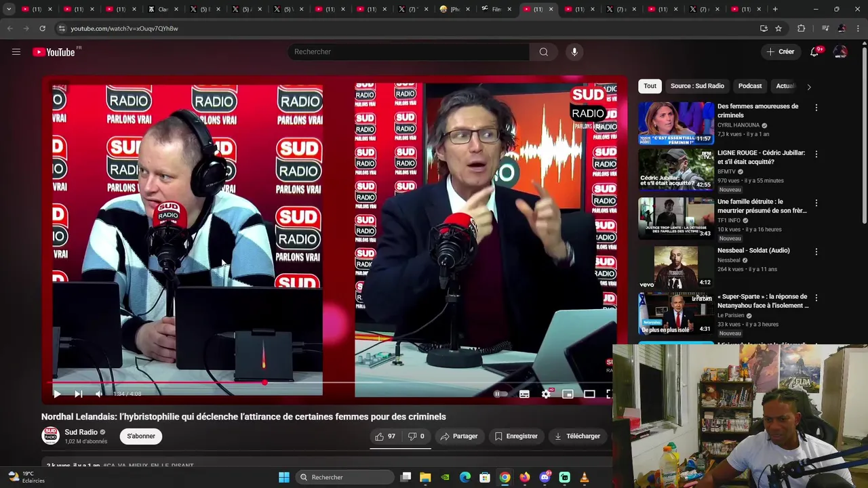
Task: Bookmark this page with the star
Action: click(778, 28)
